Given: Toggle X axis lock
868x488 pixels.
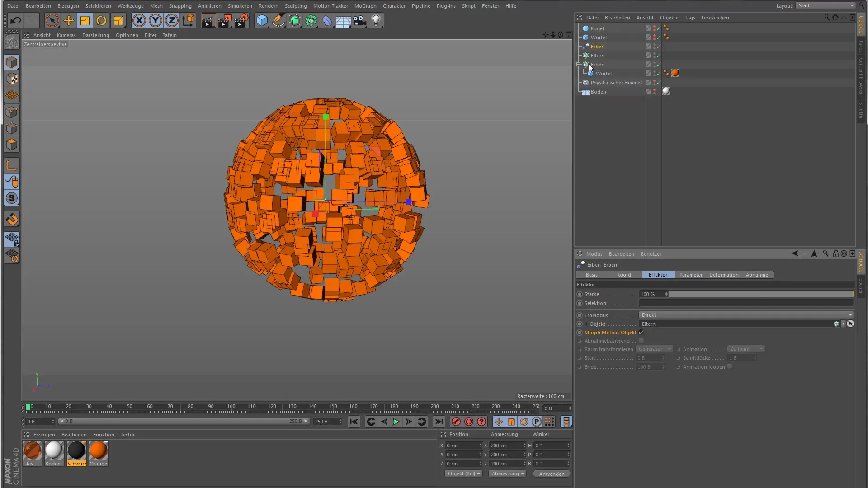Looking at the screenshot, I should pyautogui.click(x=139, y=20).
